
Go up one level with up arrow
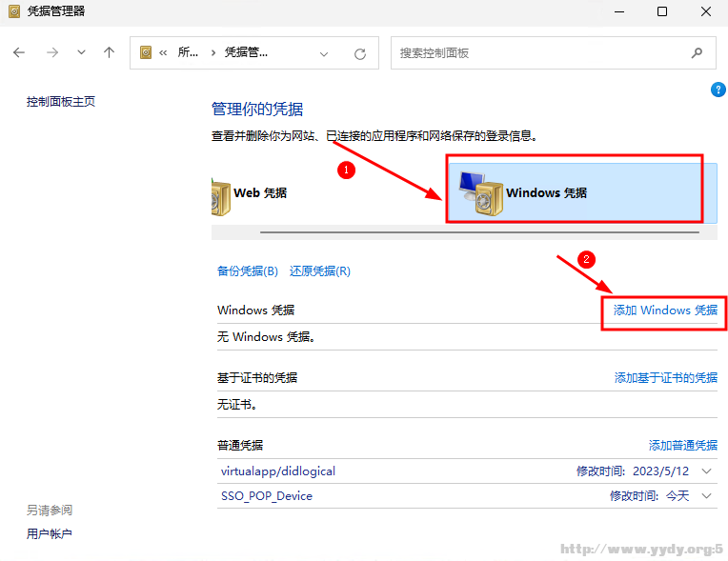click(110, 52)
